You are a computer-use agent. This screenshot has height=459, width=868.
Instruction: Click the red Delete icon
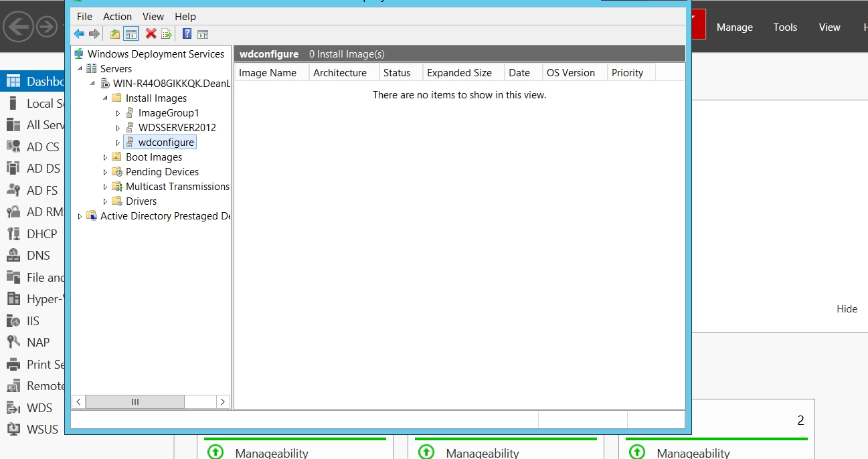tap(151, 34)
